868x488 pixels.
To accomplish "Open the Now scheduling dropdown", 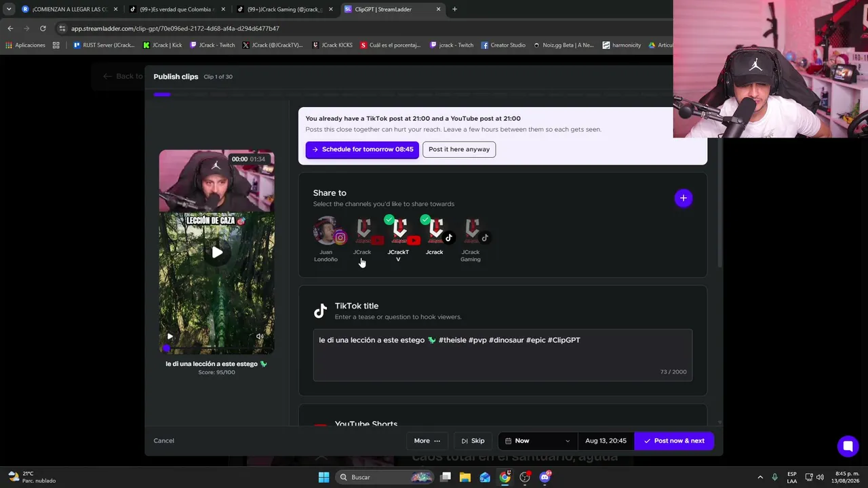I will pyautogui.click(x=538, y=441).
